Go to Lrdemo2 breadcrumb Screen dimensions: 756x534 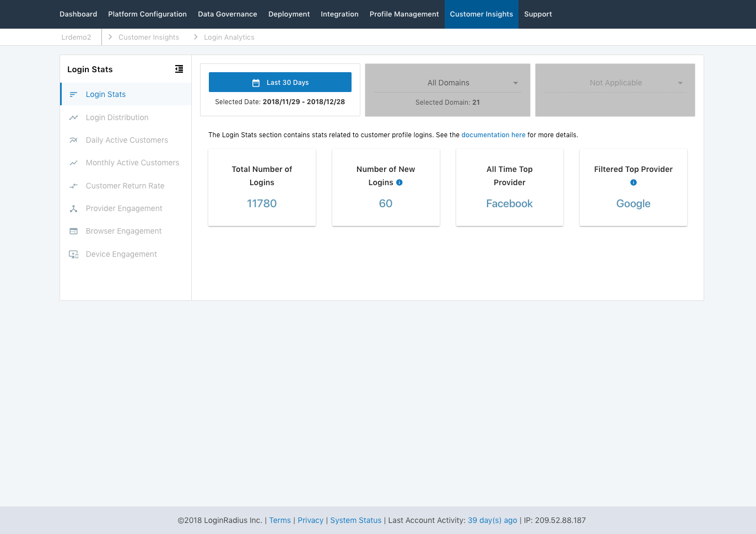pos(77,37)
